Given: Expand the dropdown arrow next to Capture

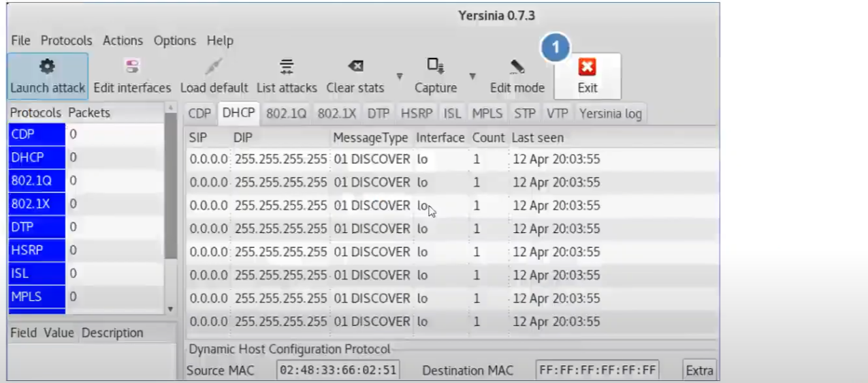Looking at the screenshot, I should coord(472,76).
